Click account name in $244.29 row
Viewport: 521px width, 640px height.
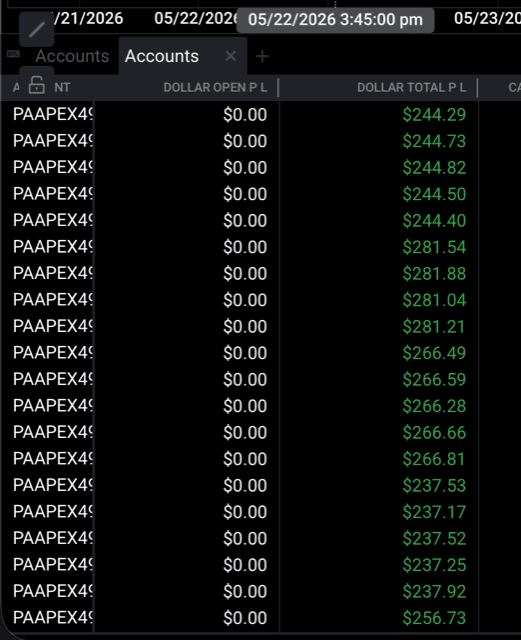[x=53, y=114]
